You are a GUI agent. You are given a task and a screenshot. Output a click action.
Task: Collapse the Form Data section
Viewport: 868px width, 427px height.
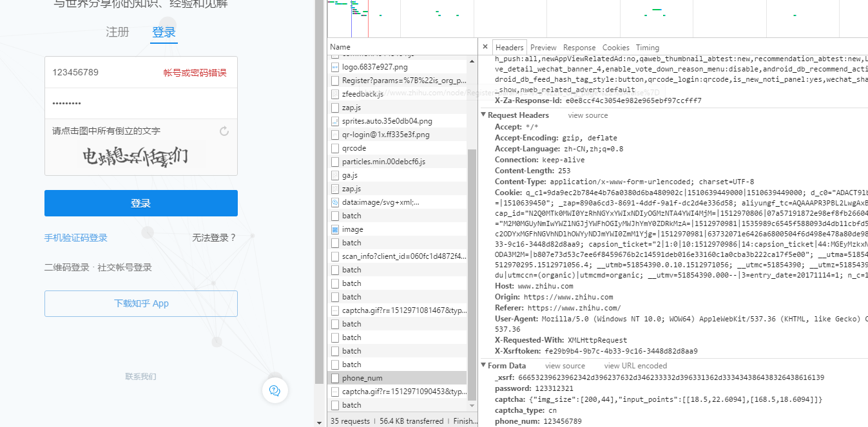[483, 365]
